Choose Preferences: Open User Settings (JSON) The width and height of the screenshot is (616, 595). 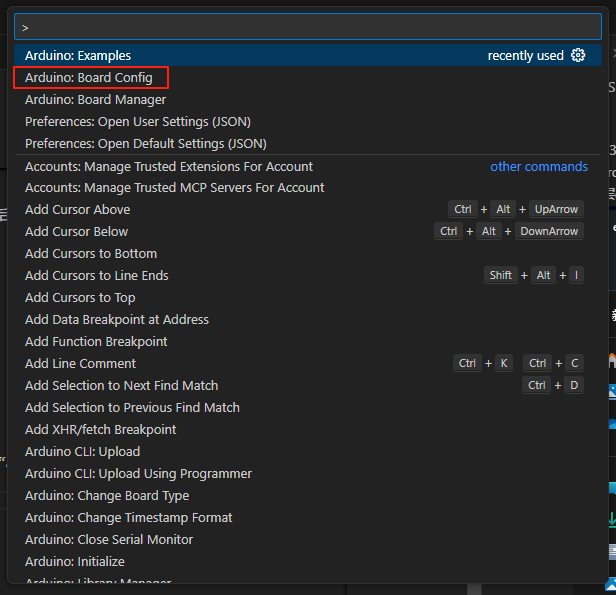(308, 121)
